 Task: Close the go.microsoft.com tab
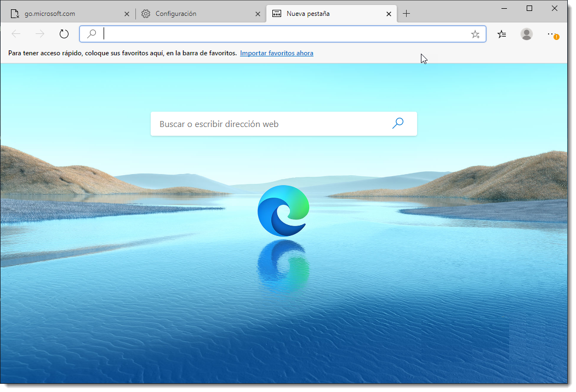pyautogui.click(x=127, y=14)
